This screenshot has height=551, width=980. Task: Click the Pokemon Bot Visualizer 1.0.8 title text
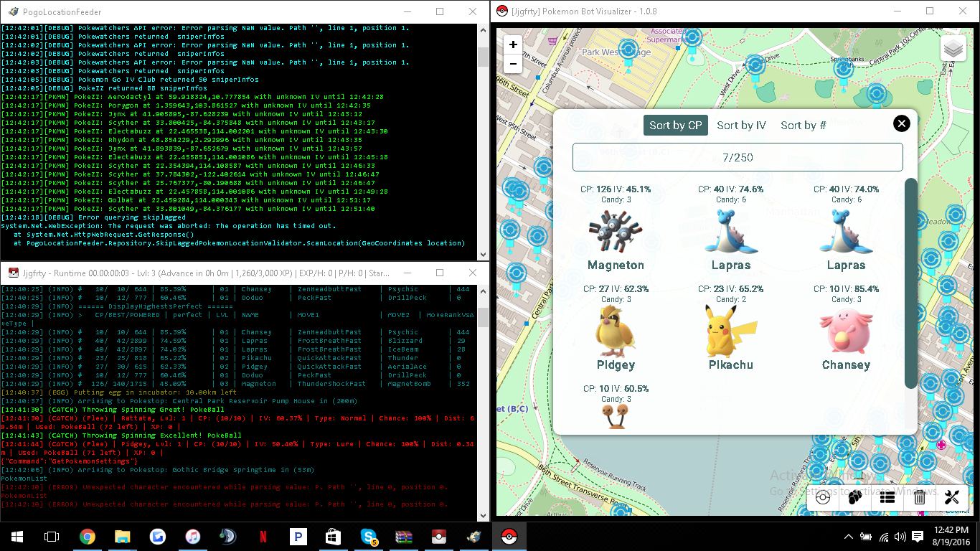(584, 11)
